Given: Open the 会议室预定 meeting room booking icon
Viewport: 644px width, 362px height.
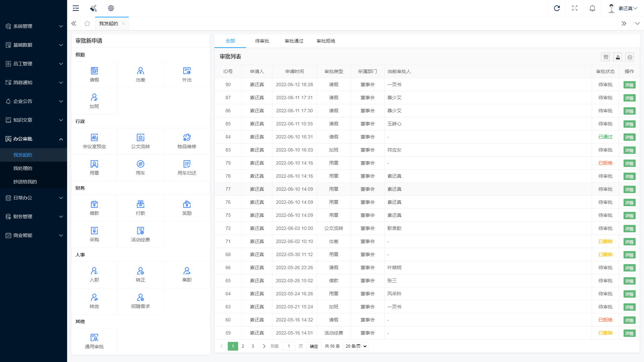Looking at the screenshot, I should pos(94,141).
